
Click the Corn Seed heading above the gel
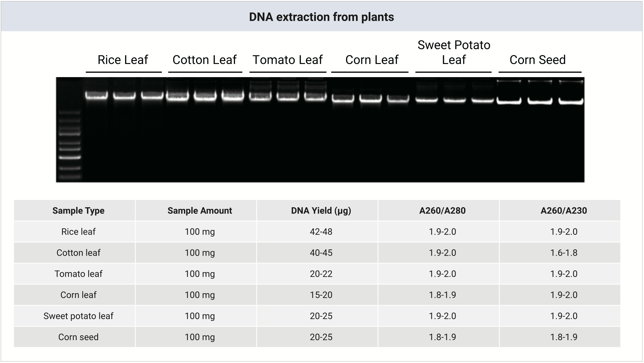point(537,60)
